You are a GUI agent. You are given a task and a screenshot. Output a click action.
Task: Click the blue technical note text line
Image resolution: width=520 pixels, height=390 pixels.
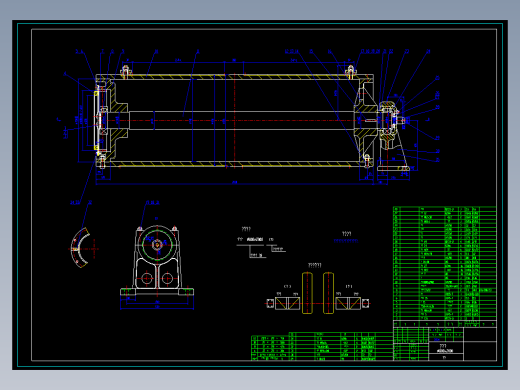(346, 241)
